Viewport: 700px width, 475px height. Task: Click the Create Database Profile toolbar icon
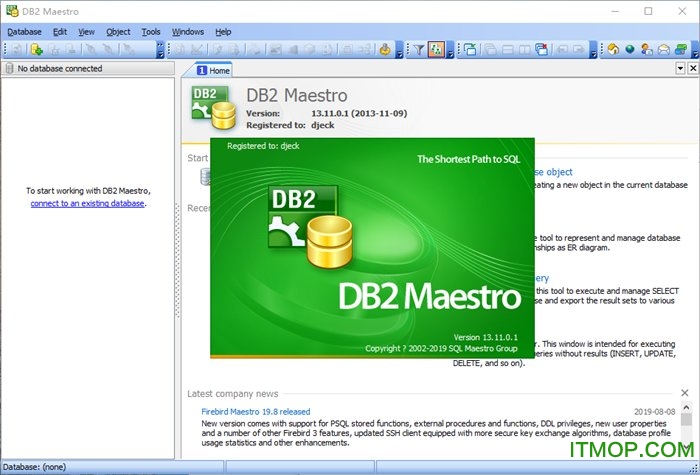point(36,50)
